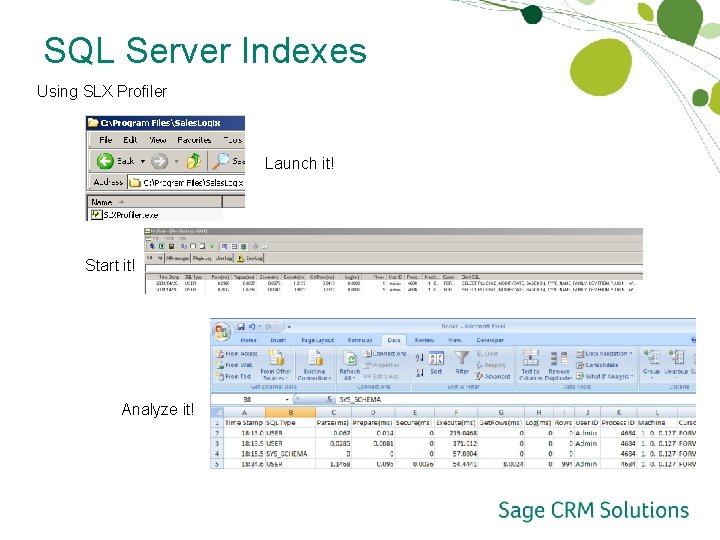
Task: Click the Sort A to Z icon
Action: (419, 358)
